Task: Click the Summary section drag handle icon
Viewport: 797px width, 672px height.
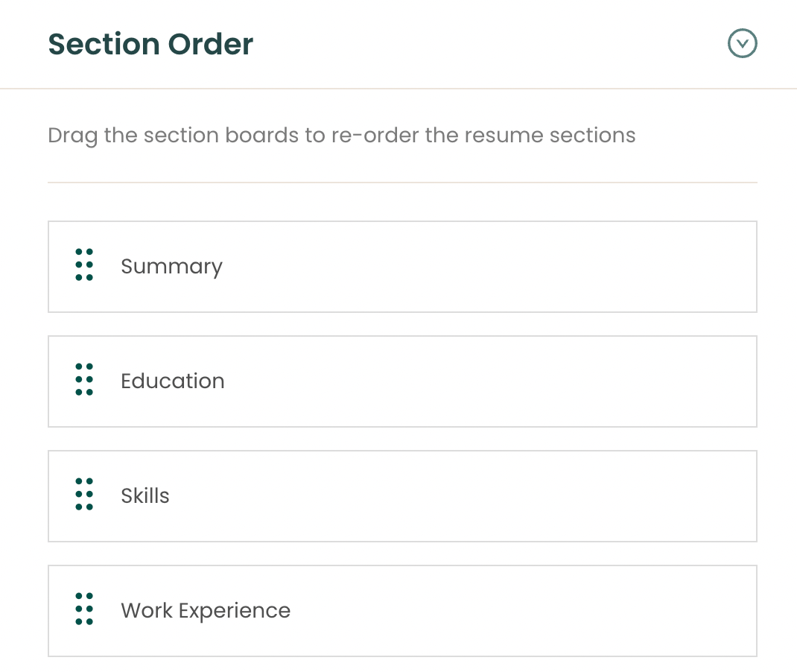Action: tap(83, 265)
